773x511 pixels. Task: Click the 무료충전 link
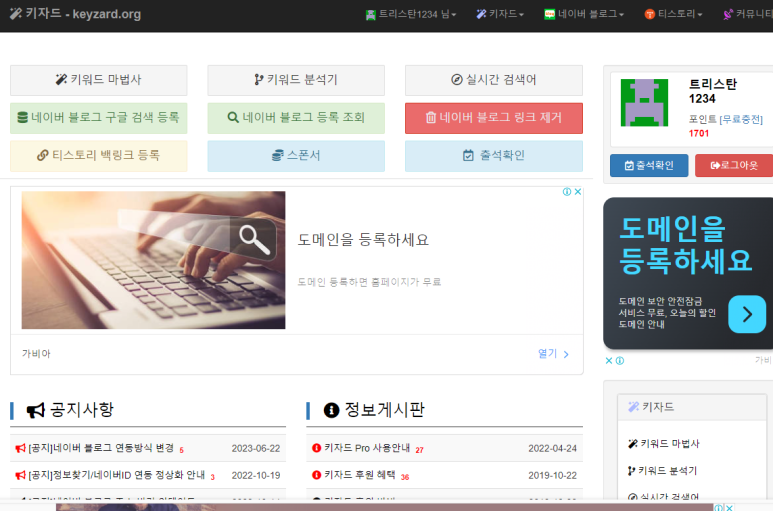point(741,119)
